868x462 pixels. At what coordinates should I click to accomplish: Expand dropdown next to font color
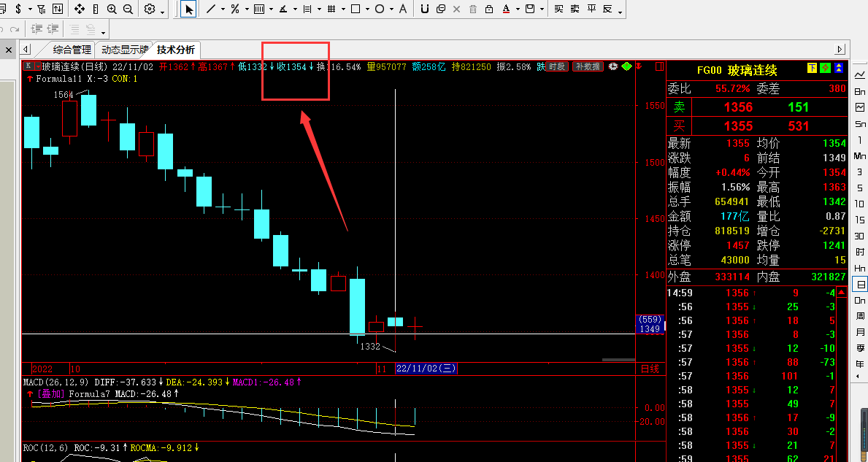518,9
